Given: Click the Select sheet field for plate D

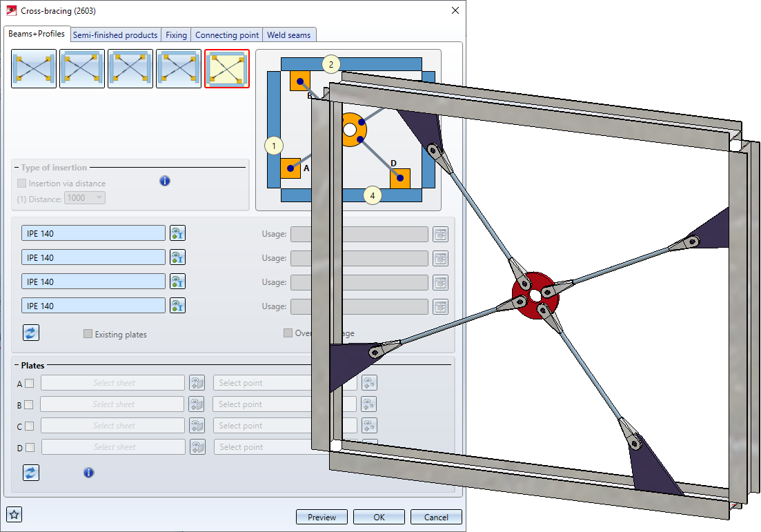Looking at the screenshot, I should pyautogui.click(x=114, y=446).
